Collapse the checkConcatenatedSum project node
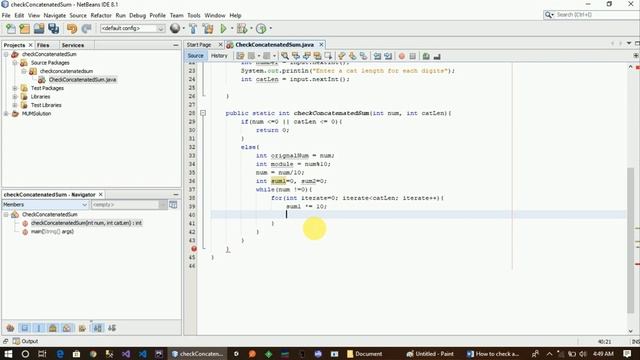 (6, 54)
